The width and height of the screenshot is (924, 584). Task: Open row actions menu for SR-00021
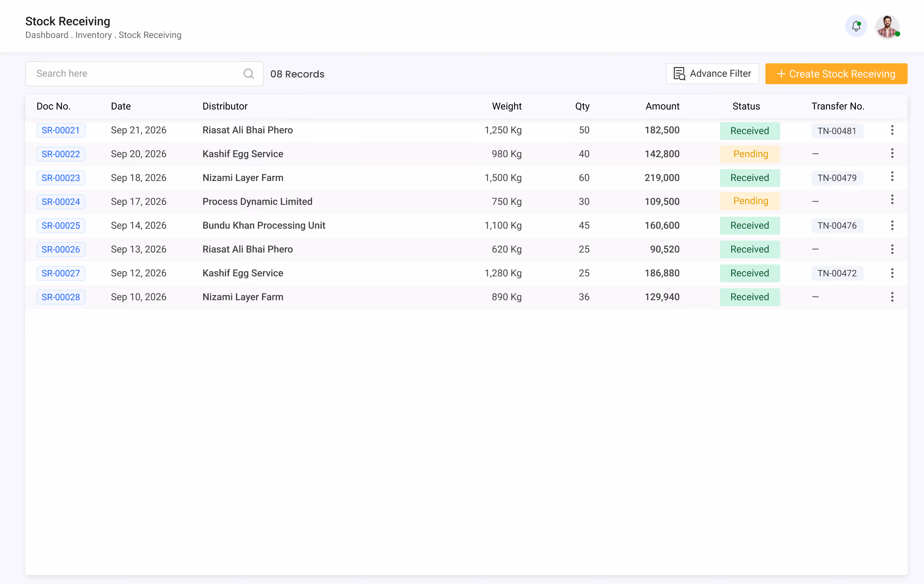(x=892, y=130)
